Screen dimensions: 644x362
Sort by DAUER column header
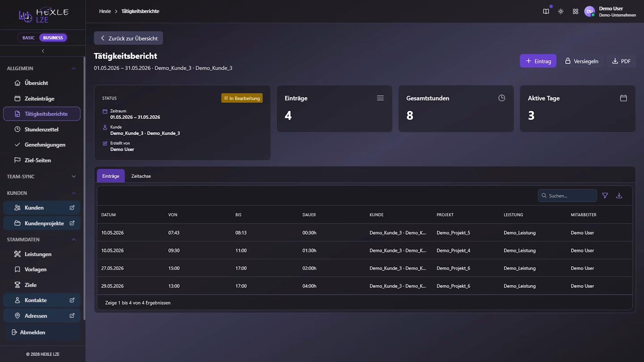click(x=309, y=215)
